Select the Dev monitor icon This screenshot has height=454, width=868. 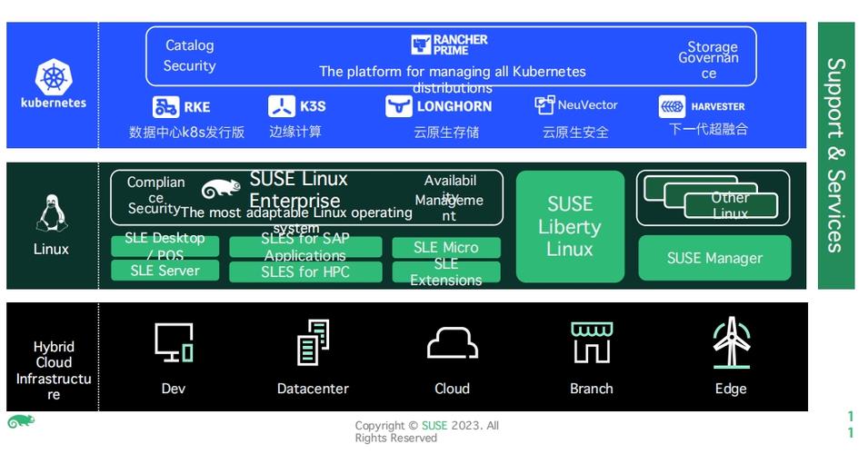[x=174, y=344]
